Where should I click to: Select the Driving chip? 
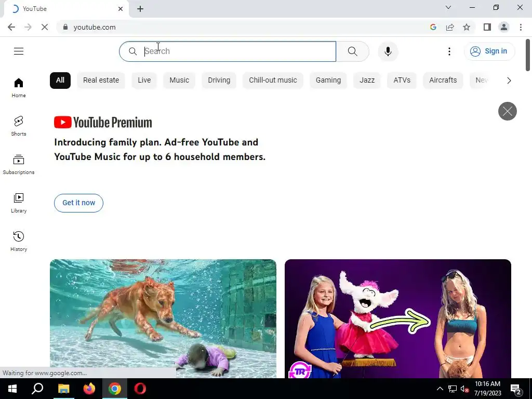[x=219, y=81]
